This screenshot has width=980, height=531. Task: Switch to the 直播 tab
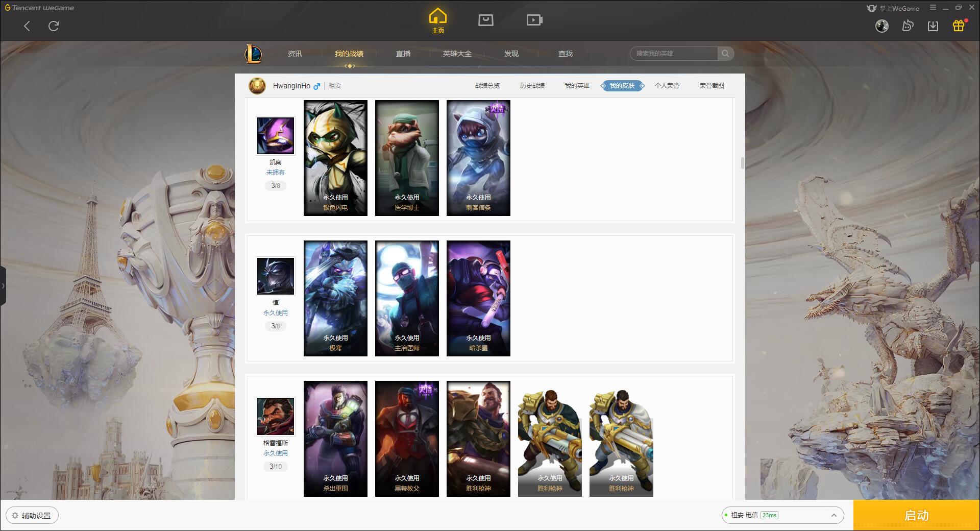click(x=403, y=54)
